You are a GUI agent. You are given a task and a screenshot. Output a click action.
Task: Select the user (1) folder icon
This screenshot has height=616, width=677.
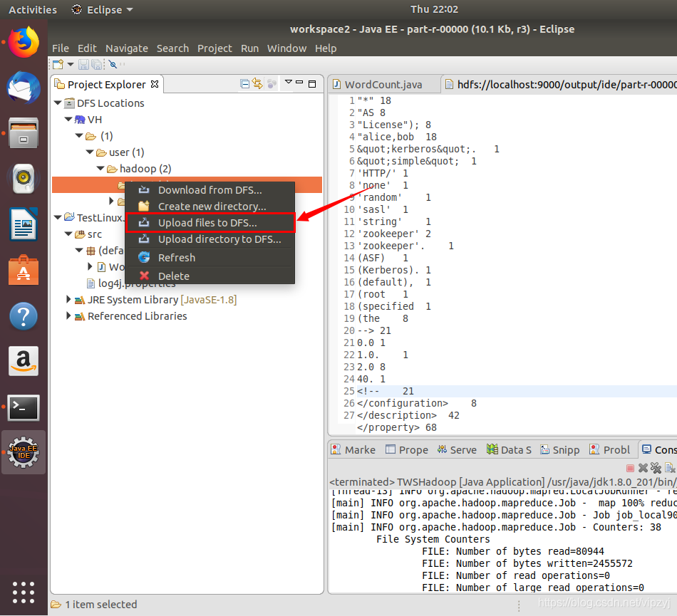(x=101, y=152)
